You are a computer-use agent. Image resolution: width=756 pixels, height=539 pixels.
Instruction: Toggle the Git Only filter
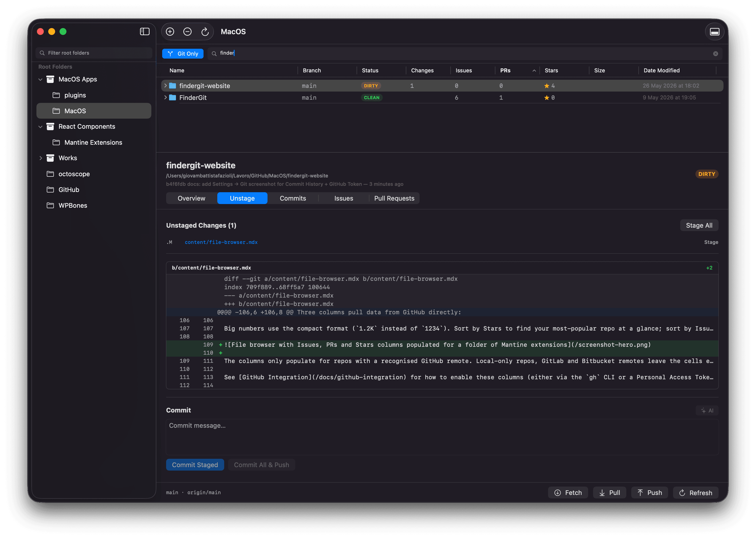(x=183, y=53)
